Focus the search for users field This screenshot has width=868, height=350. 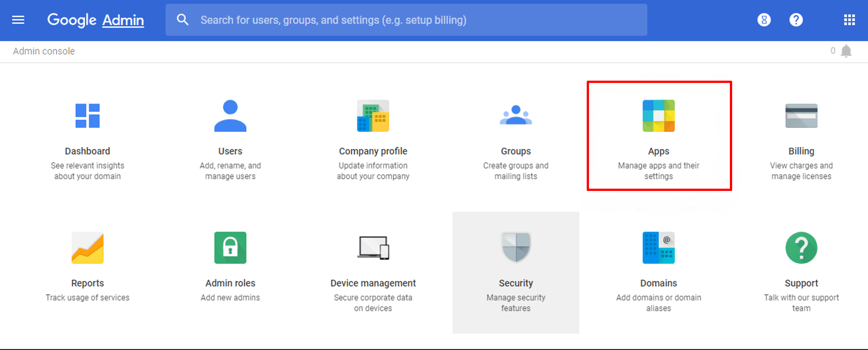click(406, 20)
